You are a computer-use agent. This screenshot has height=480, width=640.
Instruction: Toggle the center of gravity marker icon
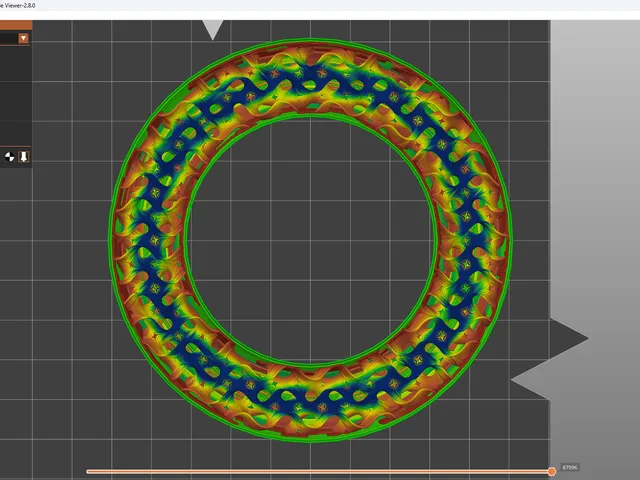pyautogui.click(x=9, y=157)
